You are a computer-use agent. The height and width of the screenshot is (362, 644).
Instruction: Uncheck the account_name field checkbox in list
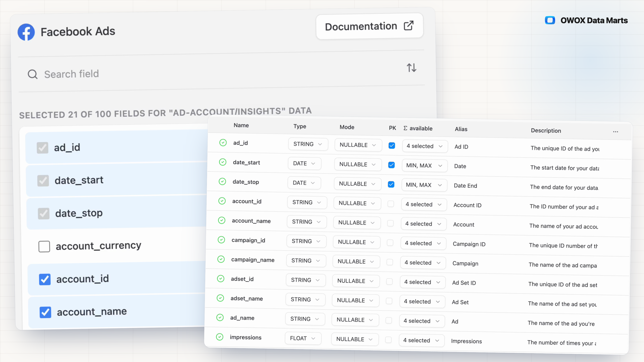[x=46, y=312]
